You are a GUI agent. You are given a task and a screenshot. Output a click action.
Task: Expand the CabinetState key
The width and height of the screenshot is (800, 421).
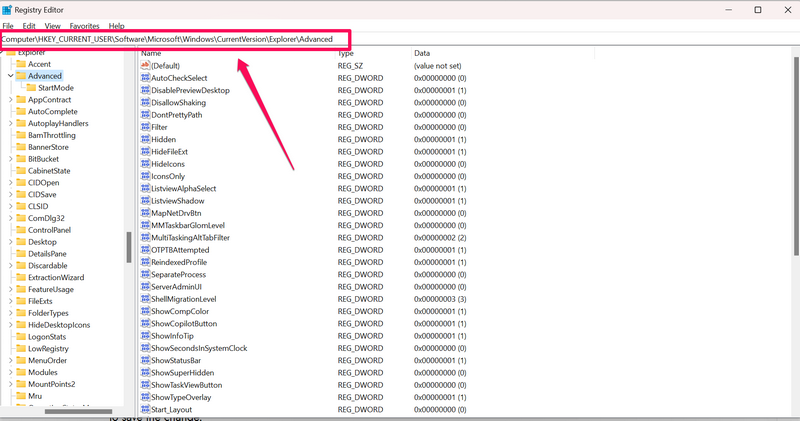click(10, 171)
